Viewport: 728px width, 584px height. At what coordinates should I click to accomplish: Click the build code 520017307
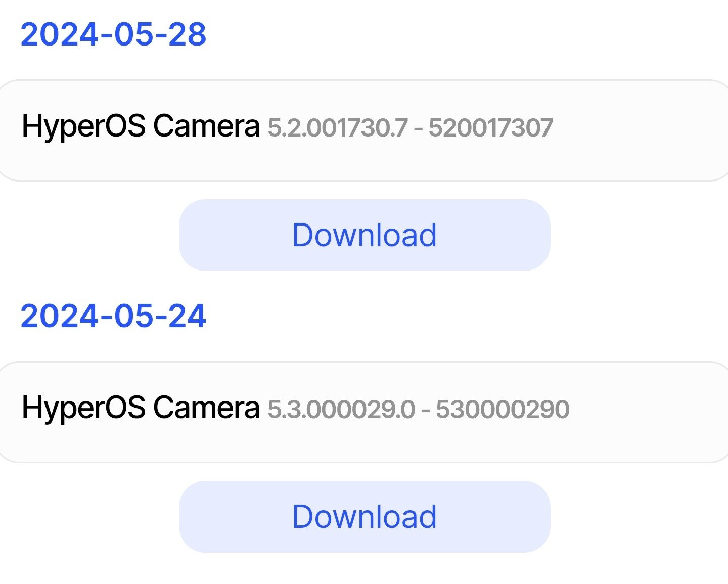pyautogui.click(x=490, y=127)
